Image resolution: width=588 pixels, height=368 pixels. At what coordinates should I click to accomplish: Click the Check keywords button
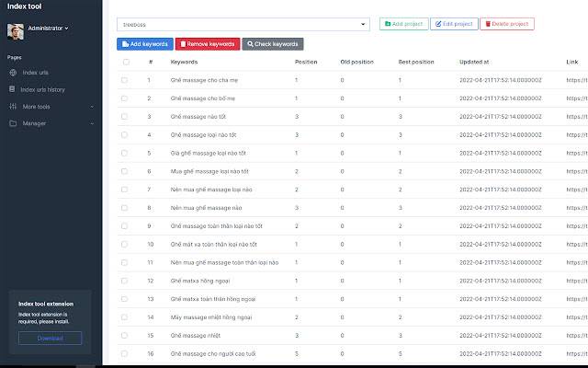click(x=273, y=44)
